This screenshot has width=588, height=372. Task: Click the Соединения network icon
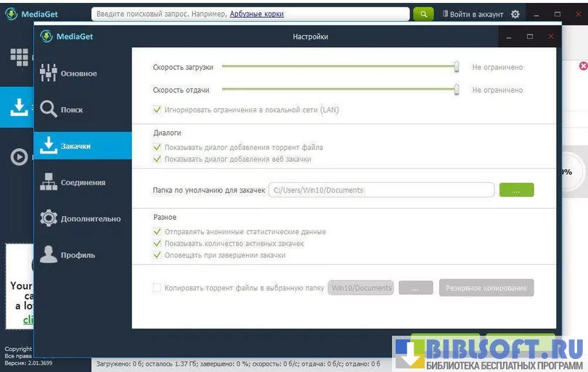point(49,182)
